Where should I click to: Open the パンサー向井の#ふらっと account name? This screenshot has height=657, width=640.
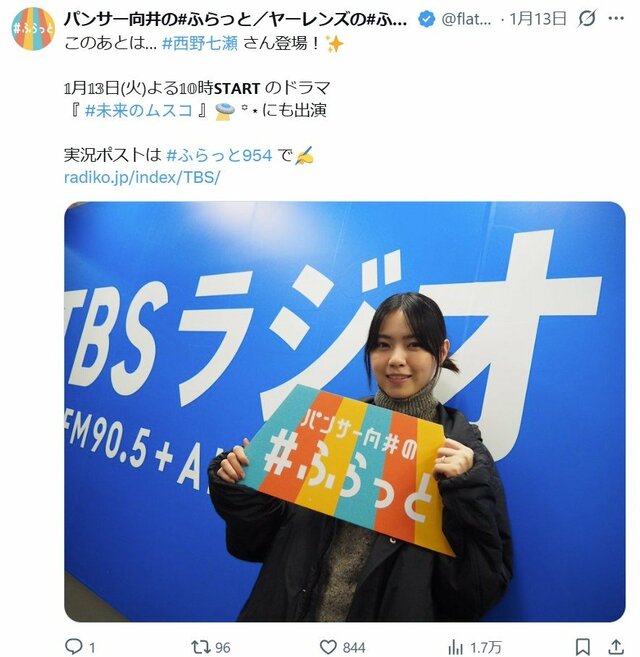tap(235, 19)
